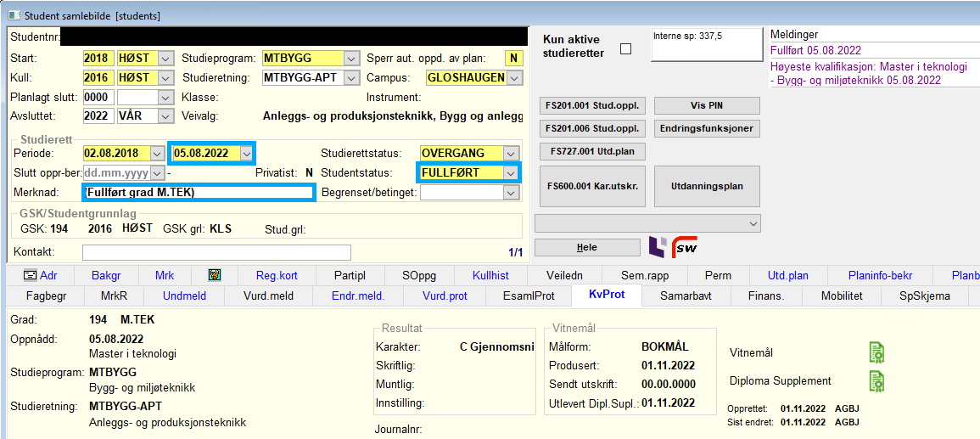Click the Merknad field Fullført grad M.TEK
Viewport: 980px width, 439px height.
coord(199,193)
